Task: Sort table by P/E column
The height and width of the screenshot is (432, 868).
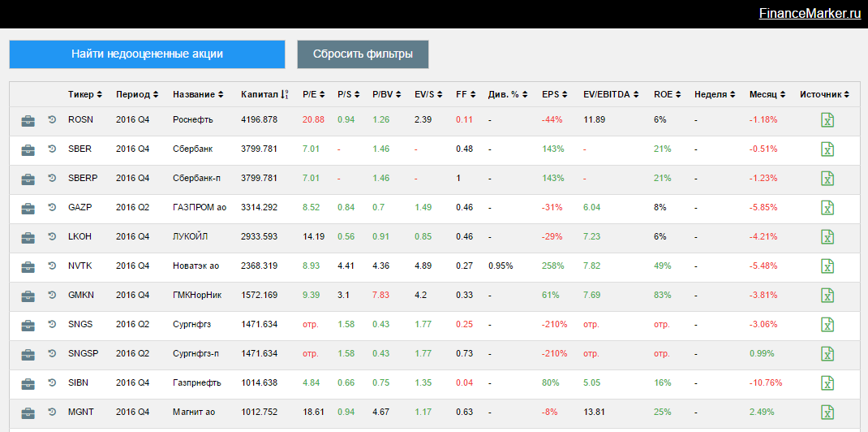Action: pyautogui.click(x=314, y=95)
